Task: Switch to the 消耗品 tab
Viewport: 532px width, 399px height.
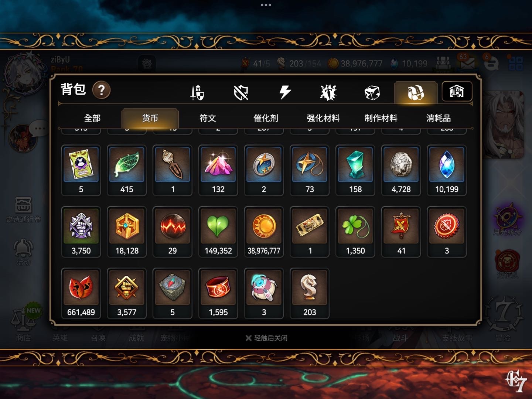Action: click(439, 118)
